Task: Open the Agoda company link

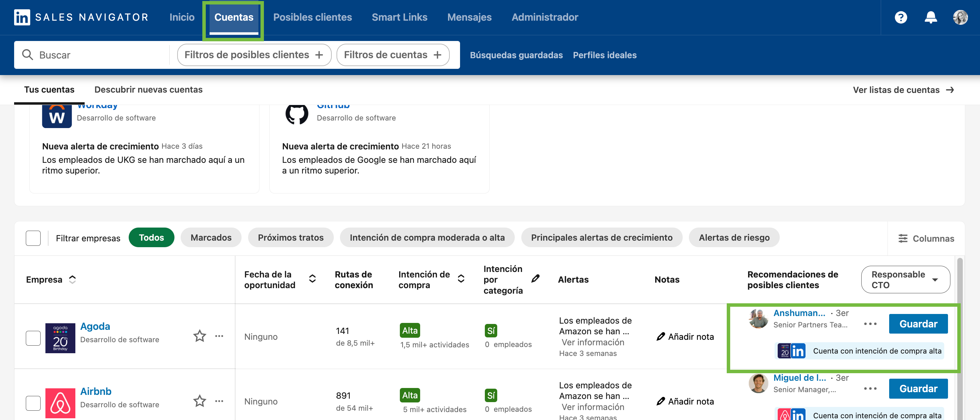Action: (95, 326)
